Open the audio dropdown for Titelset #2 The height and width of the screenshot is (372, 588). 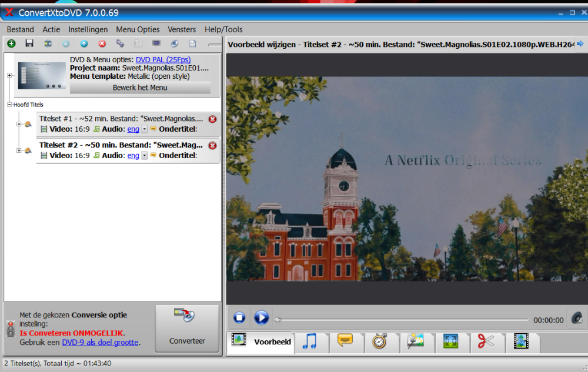pyautogui.click(x=145, y=156)
